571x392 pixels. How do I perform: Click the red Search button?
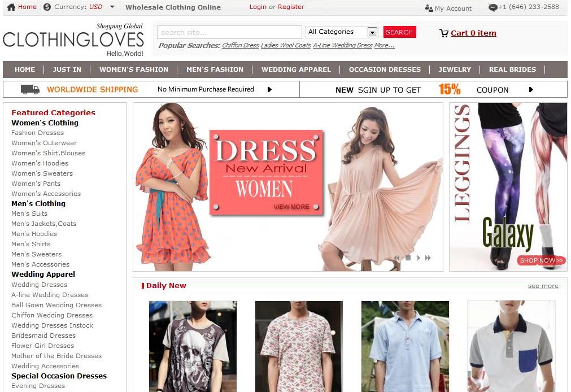[x=399, y=32]
